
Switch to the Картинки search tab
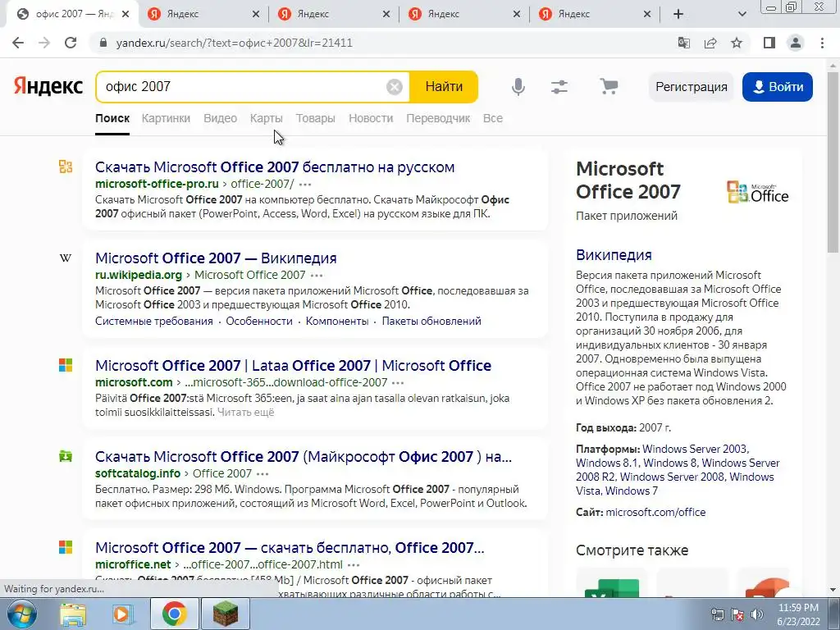tap(166, 118)
